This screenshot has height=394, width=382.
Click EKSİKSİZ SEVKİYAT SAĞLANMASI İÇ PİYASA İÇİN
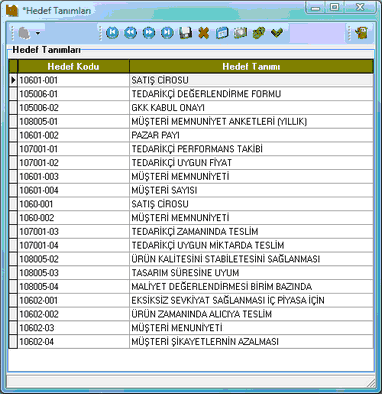[251, 300]
